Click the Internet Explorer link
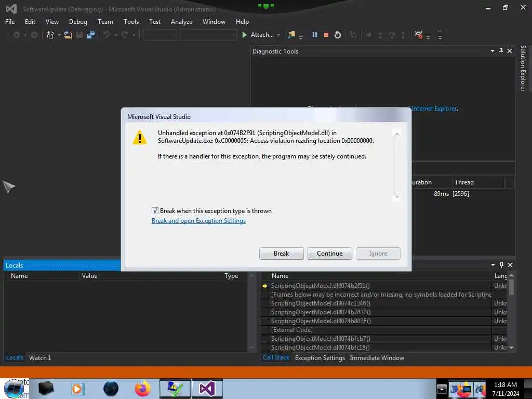 [x=434, y=109]
